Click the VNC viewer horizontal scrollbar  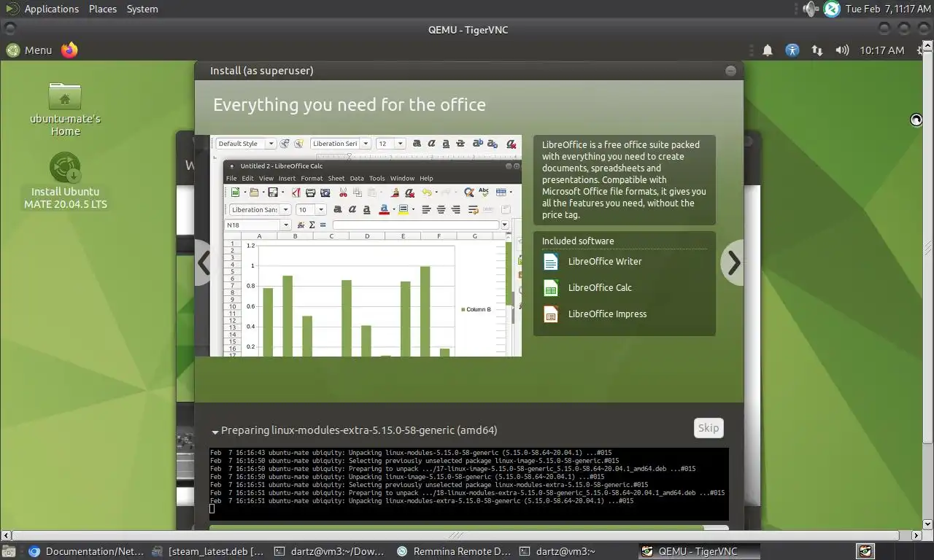tap(456, 535)
